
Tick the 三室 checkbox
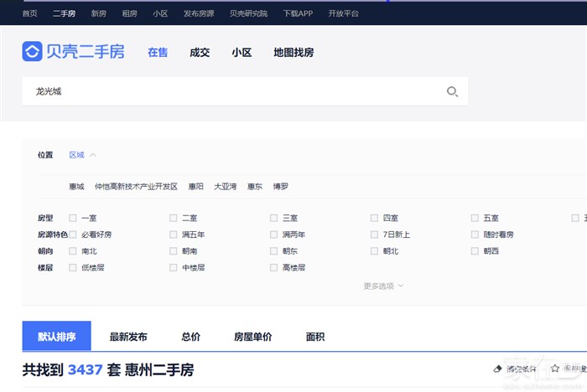274,218
